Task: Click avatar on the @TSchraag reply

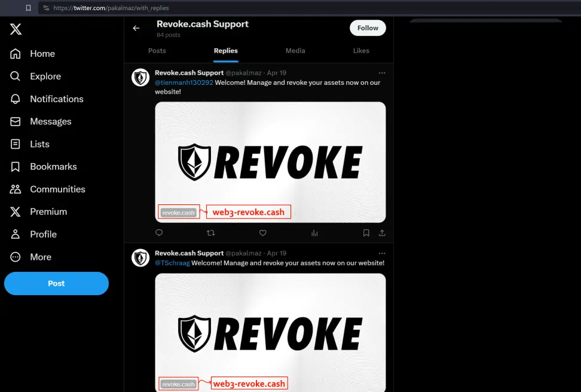Action: click(x=140, y=258)
